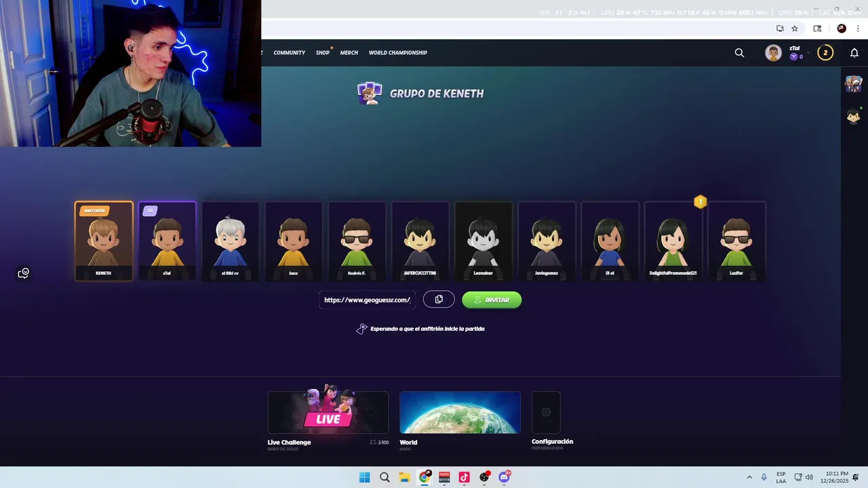Image resolution: width=868 pixels, height=488 pixels.
Task: Click the microphone tray icon
Action: pos(764,477)
